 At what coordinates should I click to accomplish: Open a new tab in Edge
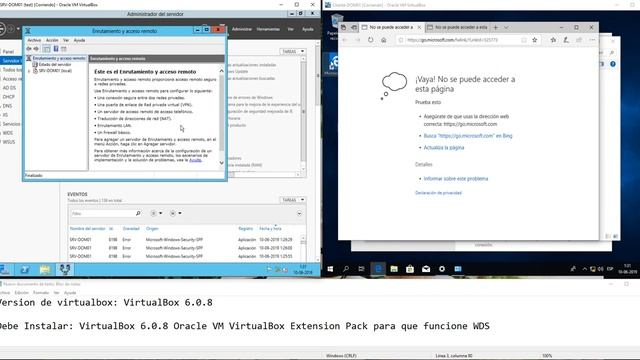[x=496, y=27]
